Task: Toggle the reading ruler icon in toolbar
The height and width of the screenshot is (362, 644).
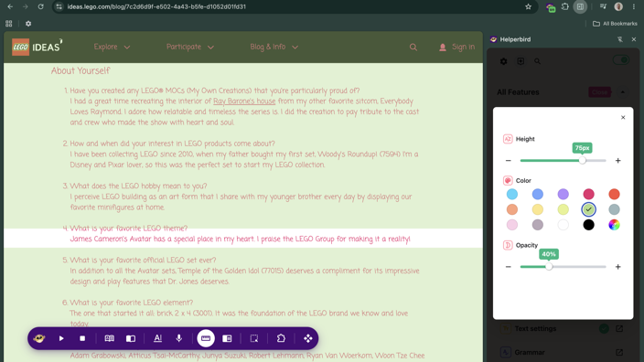Action: click(x=206, y=338)
